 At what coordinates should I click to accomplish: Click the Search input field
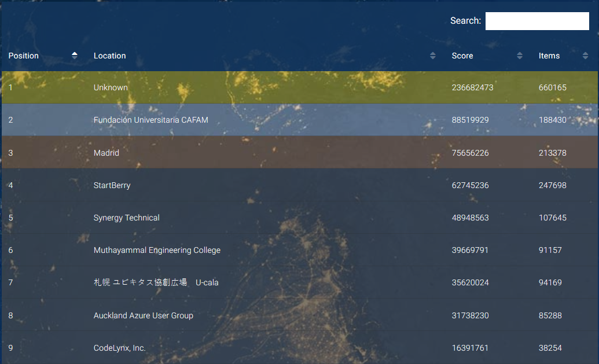[537, 21]
